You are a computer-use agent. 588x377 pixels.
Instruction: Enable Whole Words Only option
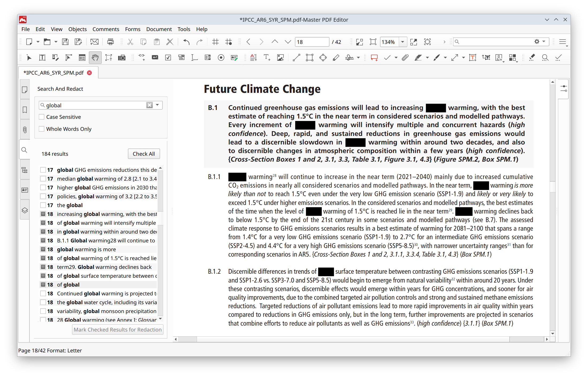41,129
